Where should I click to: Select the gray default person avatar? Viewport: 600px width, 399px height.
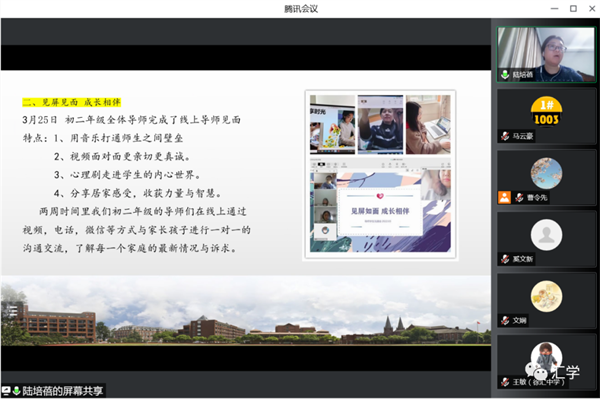point(546,235)
